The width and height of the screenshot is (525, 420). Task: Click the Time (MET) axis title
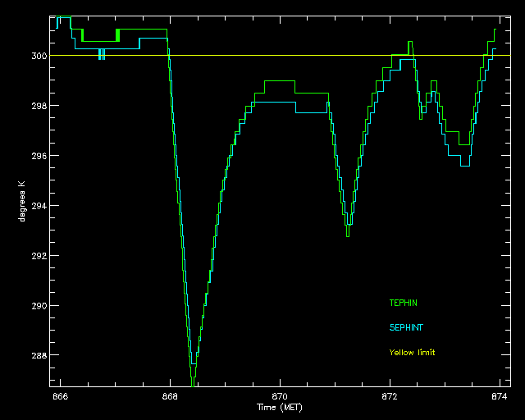[280, 407]
